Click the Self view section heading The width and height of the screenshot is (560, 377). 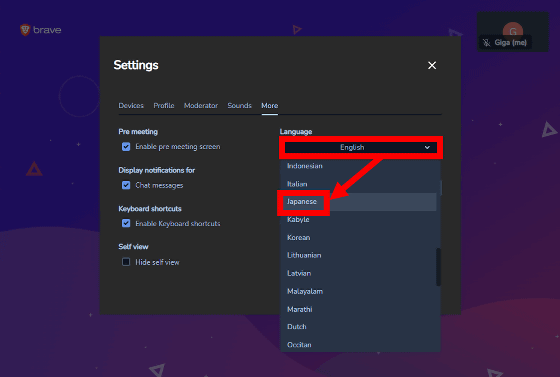(133, 247)
